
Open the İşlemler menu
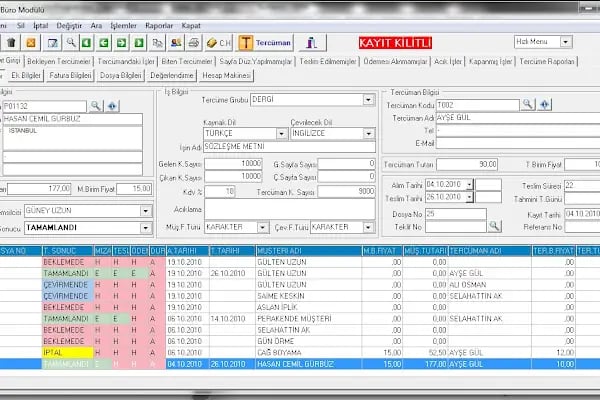(123, 26)
